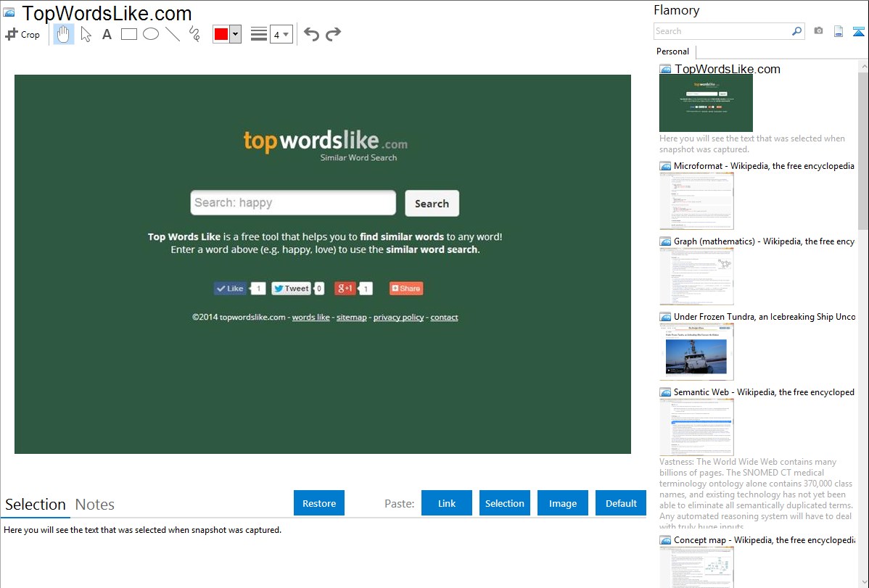Open the color picker dropdown arrow
Image resolution: width=869 pixels, height=588 pixels.
pyautogui.click(x=236, y=34)
